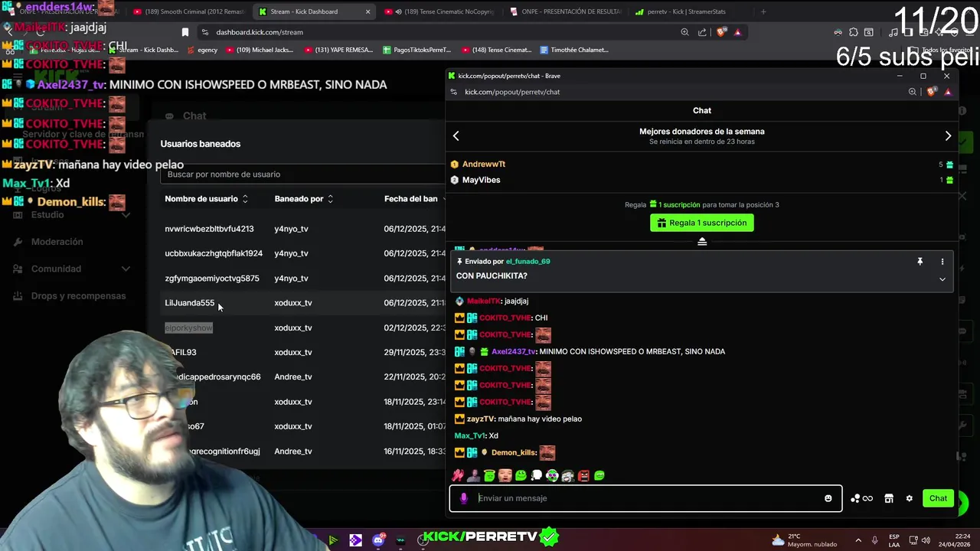Click Axel2437_tv username in popout chat

point(514,352)
